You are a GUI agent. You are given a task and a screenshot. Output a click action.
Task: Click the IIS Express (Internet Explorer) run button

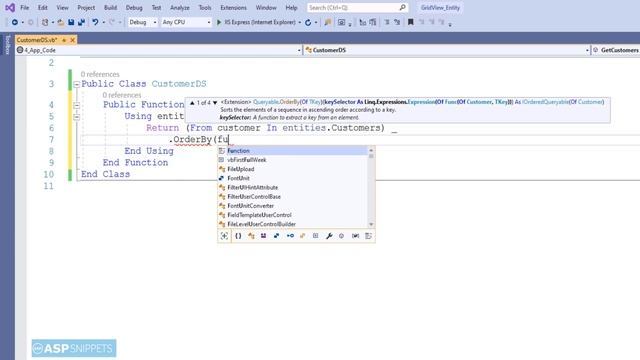pyautogui.click(x=256, y=22)
